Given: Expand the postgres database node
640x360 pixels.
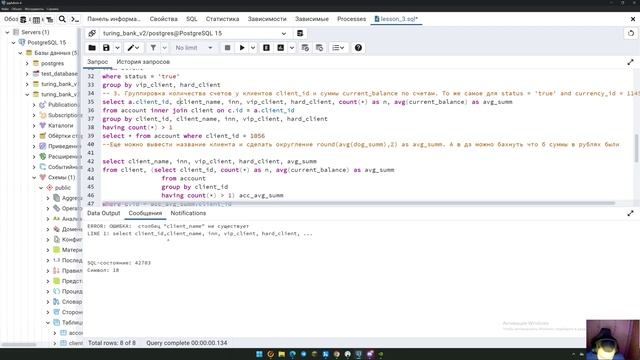Looking at the screenshot, I should click(x=27, y=63).
